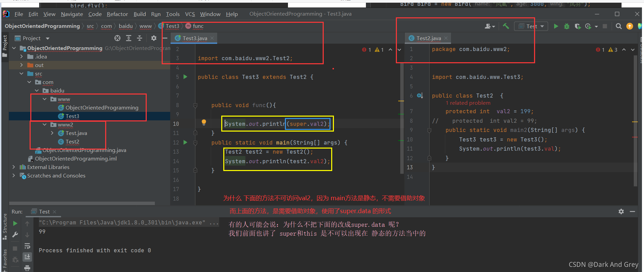644x272 pixels.
Task: Select Test2 class in project tree
Action: pyautogui.click(x=73, y=141)
